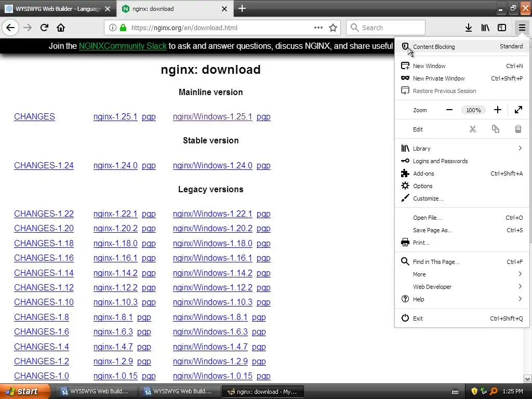Viewport: 532px width, 399px height.
Task: Open the Windows start button
Action: tap(25, 391)
